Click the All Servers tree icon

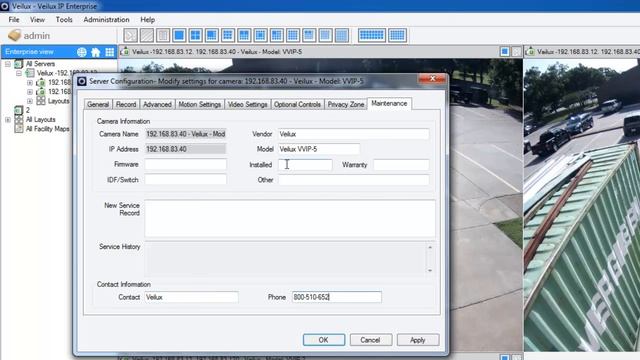point(19,64)
